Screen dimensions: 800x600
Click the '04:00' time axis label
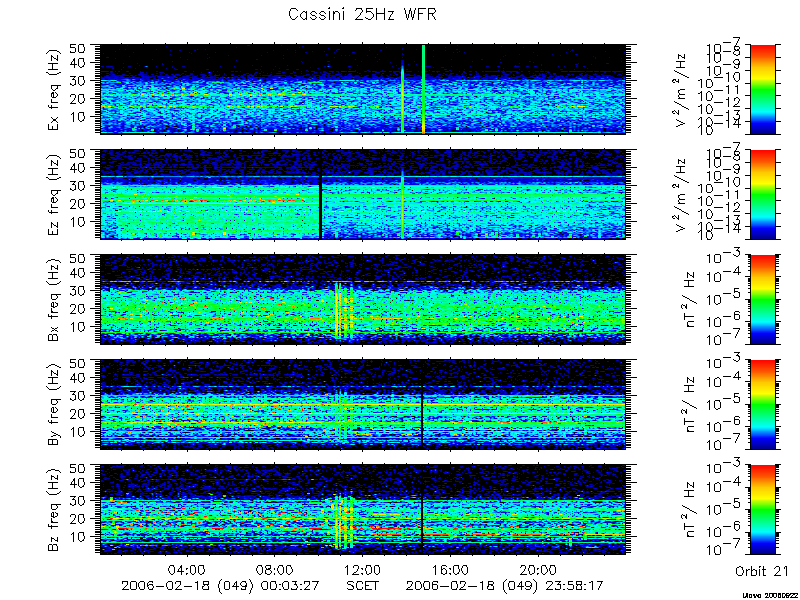[x=187, y=569]
